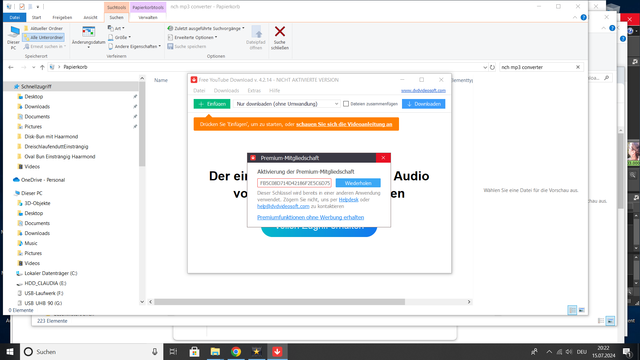Switch to details view icon in Papierkorb window
The width and height of the screenshot is (640, 360).
tap(572, 310)
